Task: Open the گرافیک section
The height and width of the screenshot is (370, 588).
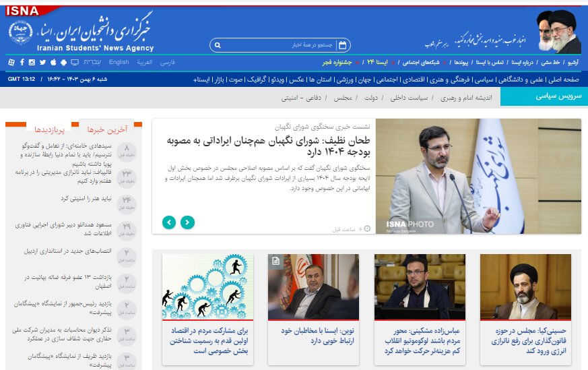Action: pos(257,80)
